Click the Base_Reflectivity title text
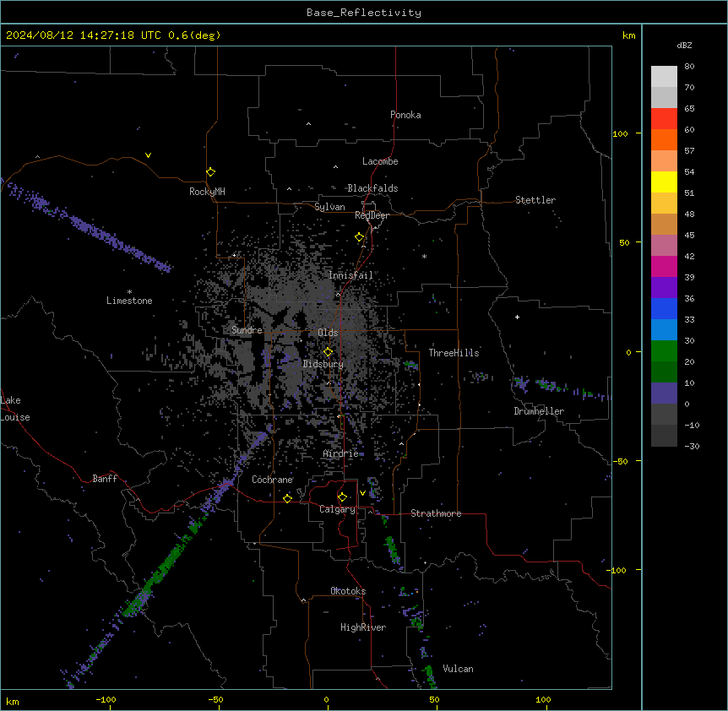Viewport: 728px width, 711px height. [x=364, y=13]
